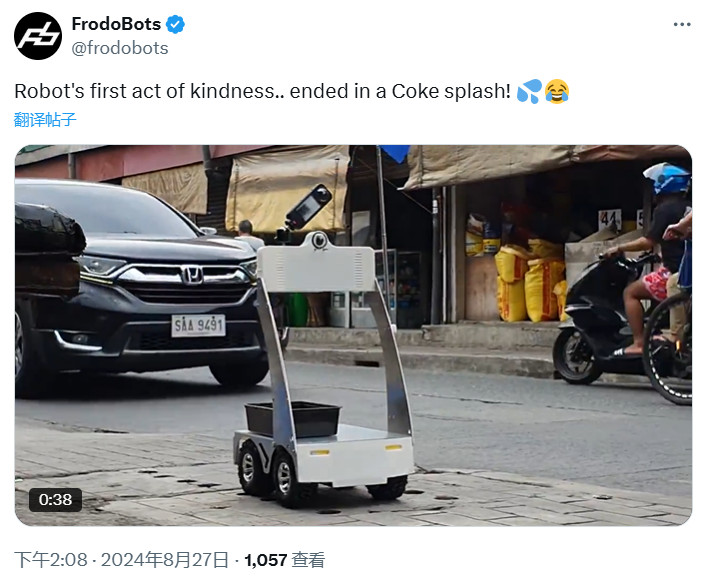Click the FrodoBots display name
The image size is (709, 580).
pyautogui.click(x=116, y=25)
